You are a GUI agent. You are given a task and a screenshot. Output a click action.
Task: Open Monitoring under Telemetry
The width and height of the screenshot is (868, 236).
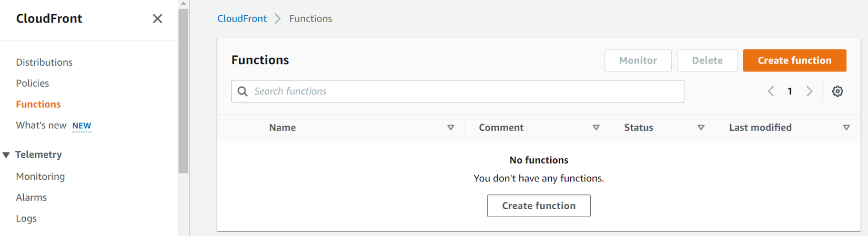click(41, 176)
